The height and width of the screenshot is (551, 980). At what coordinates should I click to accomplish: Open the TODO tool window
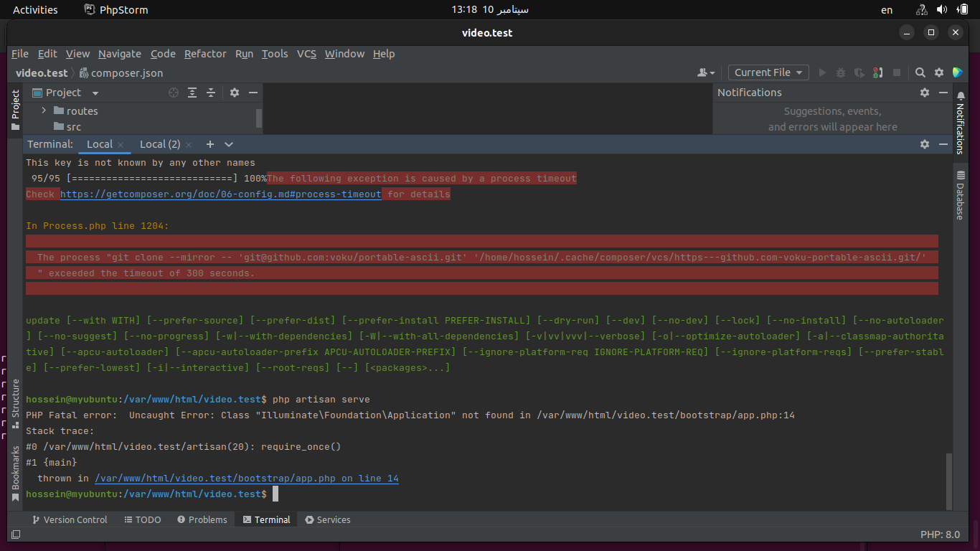pos(143,519)
